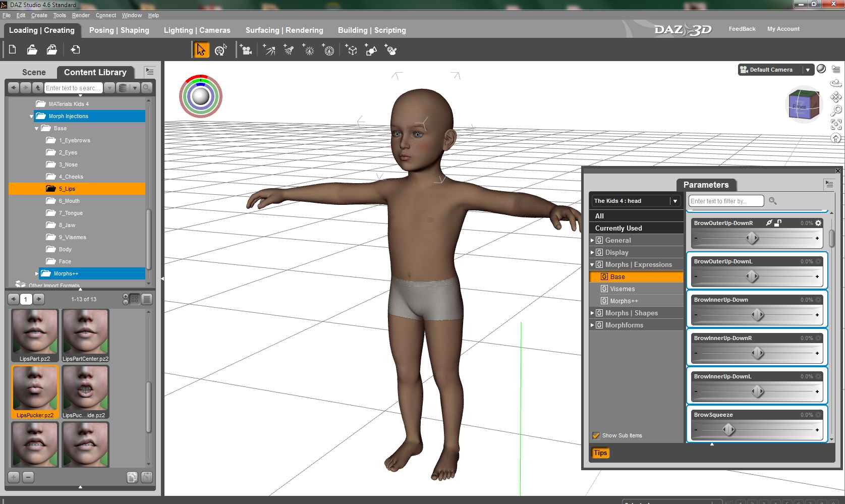Switch to Posing | Shaping activity tab

(x=119, y=30)
